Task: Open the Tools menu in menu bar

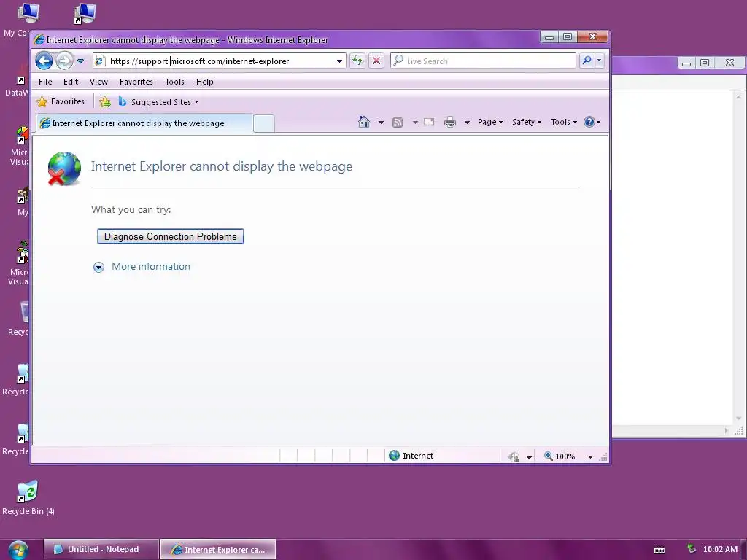Action: [x=174, y=82]
